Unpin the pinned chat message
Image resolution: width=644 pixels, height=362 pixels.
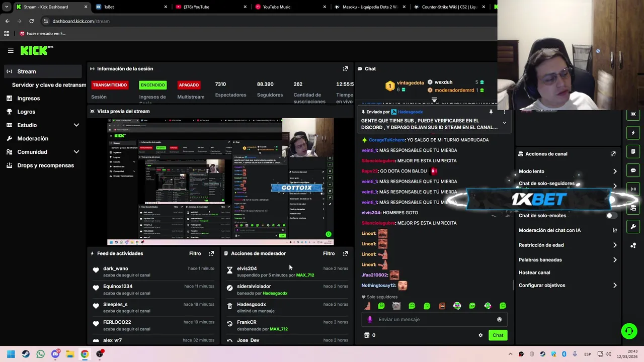[x=491, y=112]
